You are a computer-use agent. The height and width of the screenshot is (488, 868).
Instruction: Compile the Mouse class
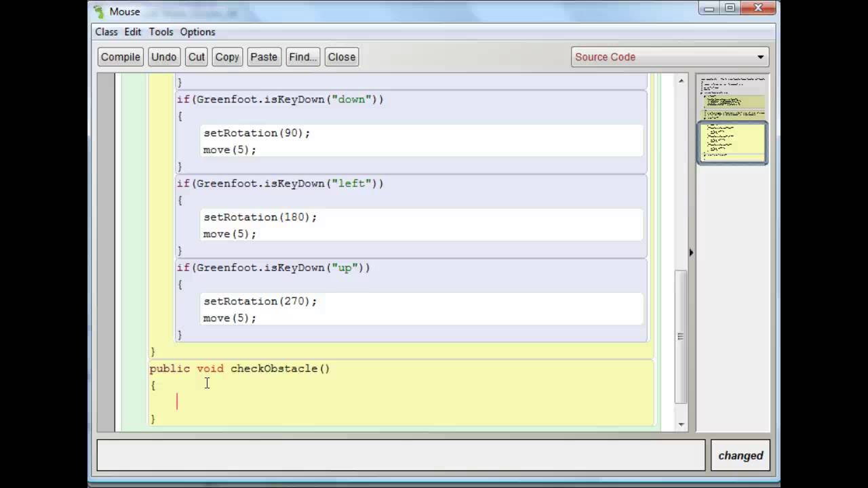[121, 57]
